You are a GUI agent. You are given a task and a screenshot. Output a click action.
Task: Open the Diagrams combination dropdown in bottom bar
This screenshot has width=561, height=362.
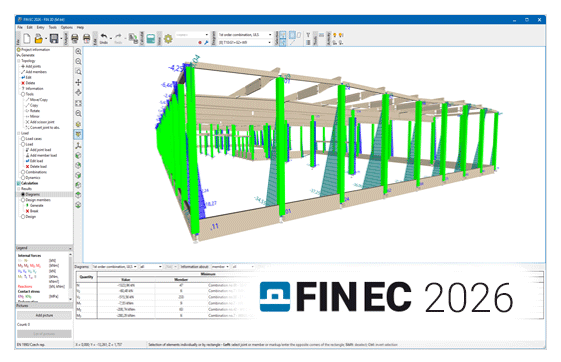(x=114, y=267)
